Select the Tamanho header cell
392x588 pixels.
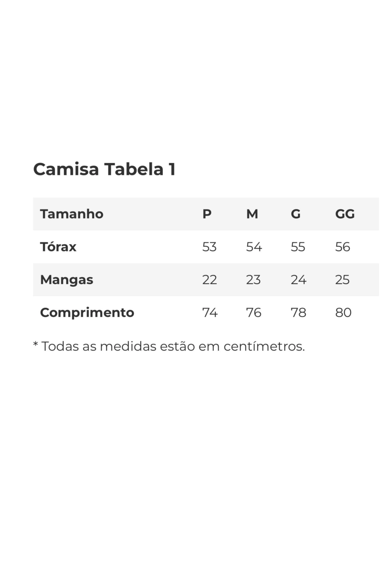click(x=72, y=214)
